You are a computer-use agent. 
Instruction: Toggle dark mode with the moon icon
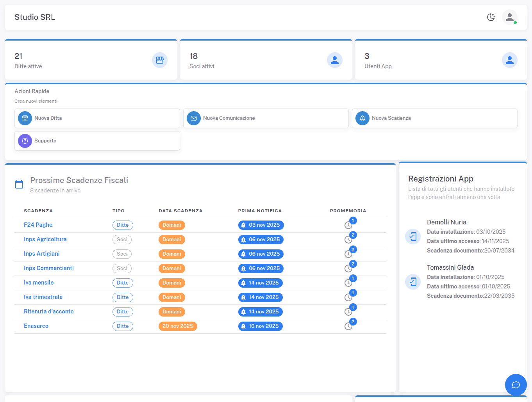(491, 17)
